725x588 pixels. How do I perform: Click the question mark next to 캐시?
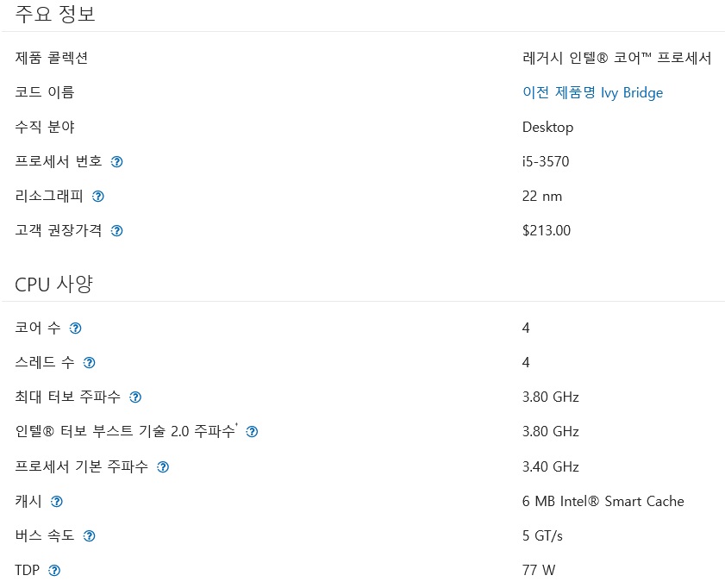(x=57, y=502)
